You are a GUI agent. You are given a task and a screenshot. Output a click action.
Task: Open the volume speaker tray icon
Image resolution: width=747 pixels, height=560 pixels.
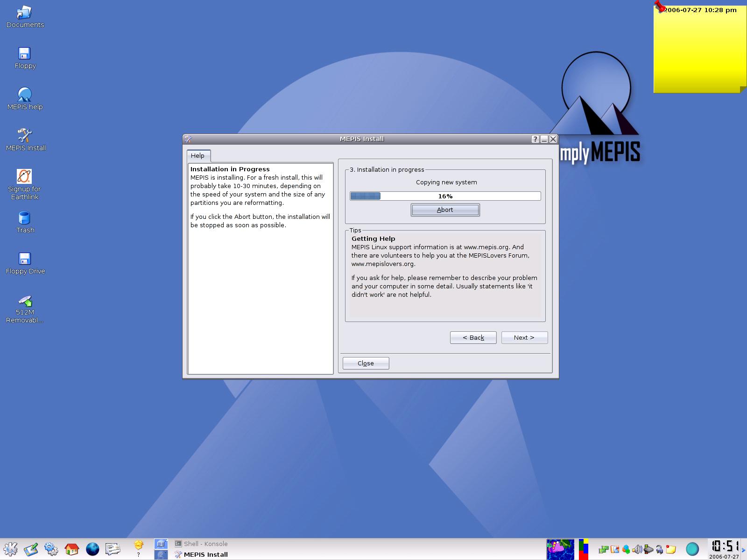coord(637,549)
